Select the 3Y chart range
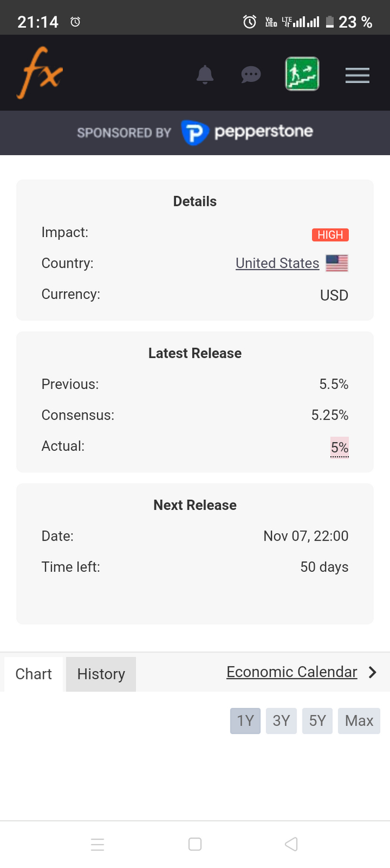The height and width of the screenshot is (868, 390). [x=281, y=721]
